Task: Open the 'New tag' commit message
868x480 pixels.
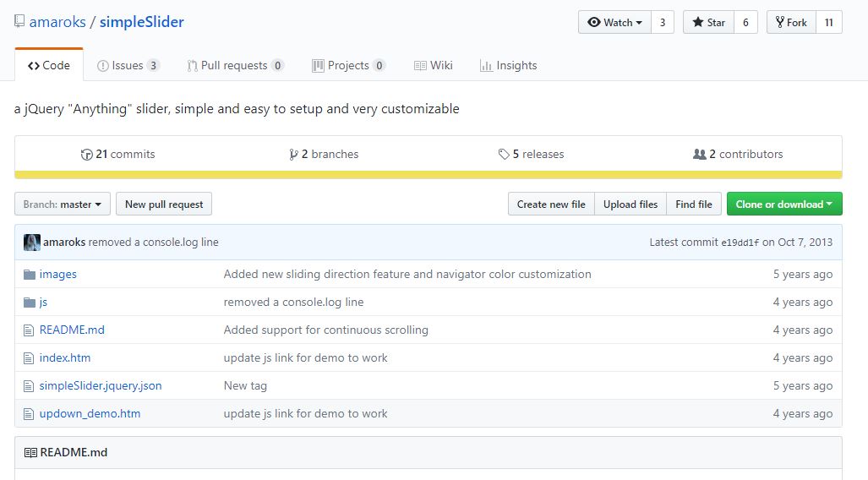Action: [x=245, y=386]
